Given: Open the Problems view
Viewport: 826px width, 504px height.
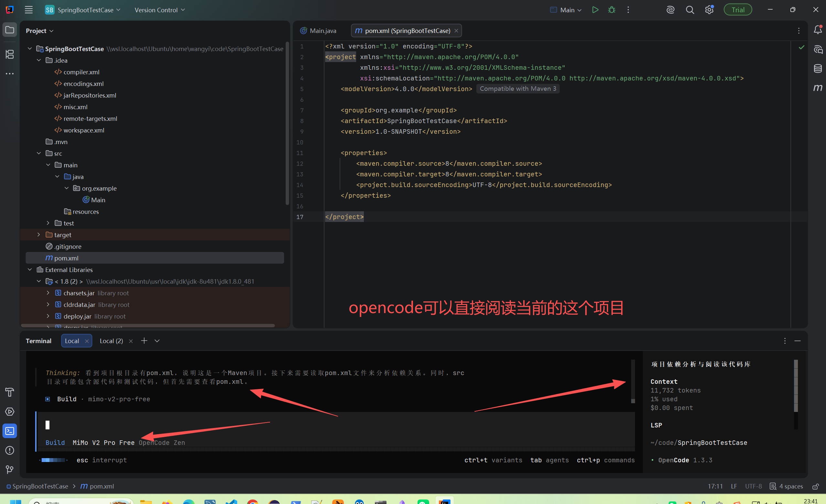Looking at the screenshot, I should [9, 450].
